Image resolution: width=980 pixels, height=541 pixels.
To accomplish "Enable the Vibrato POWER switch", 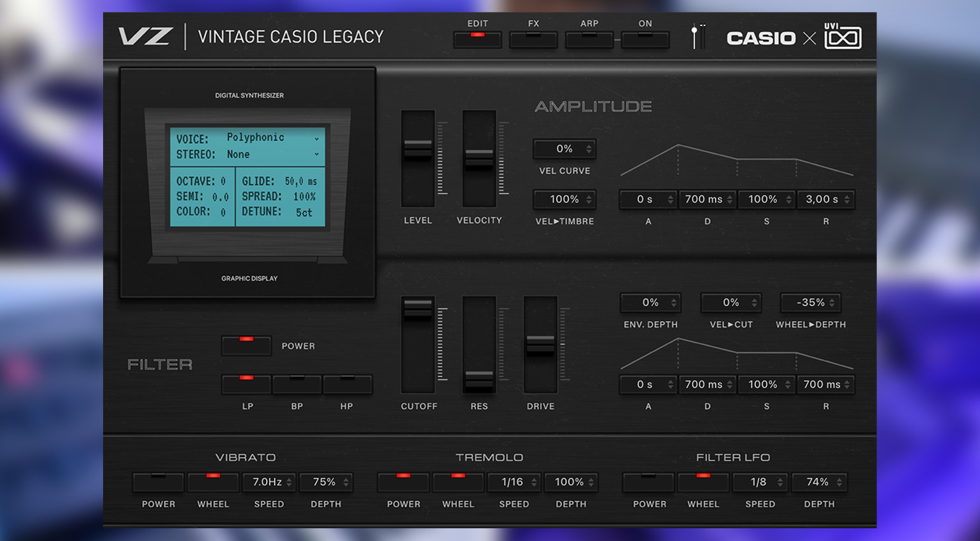I will (x=158, y=482).
